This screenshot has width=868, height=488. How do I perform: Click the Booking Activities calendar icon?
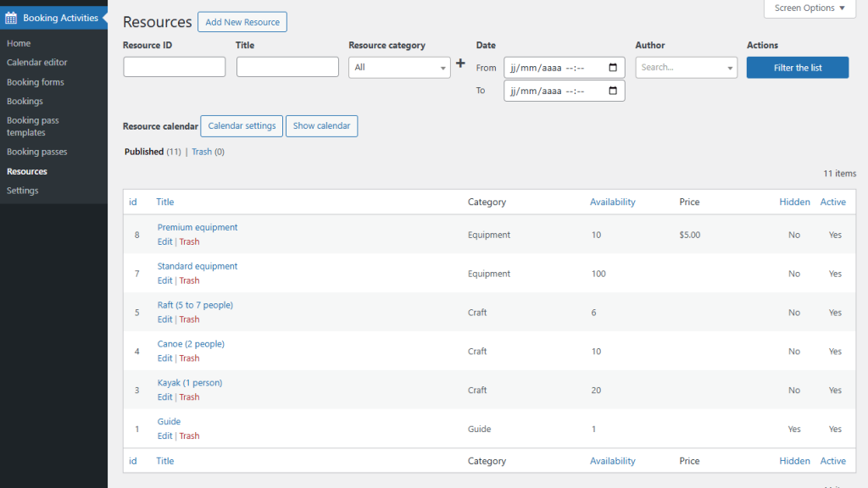point(11,18)
